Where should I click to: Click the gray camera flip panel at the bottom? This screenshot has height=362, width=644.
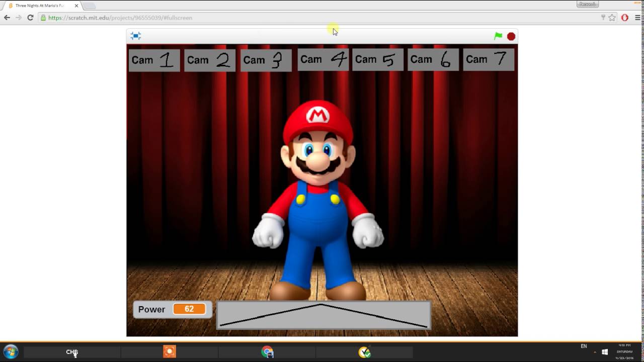[324, 315]
